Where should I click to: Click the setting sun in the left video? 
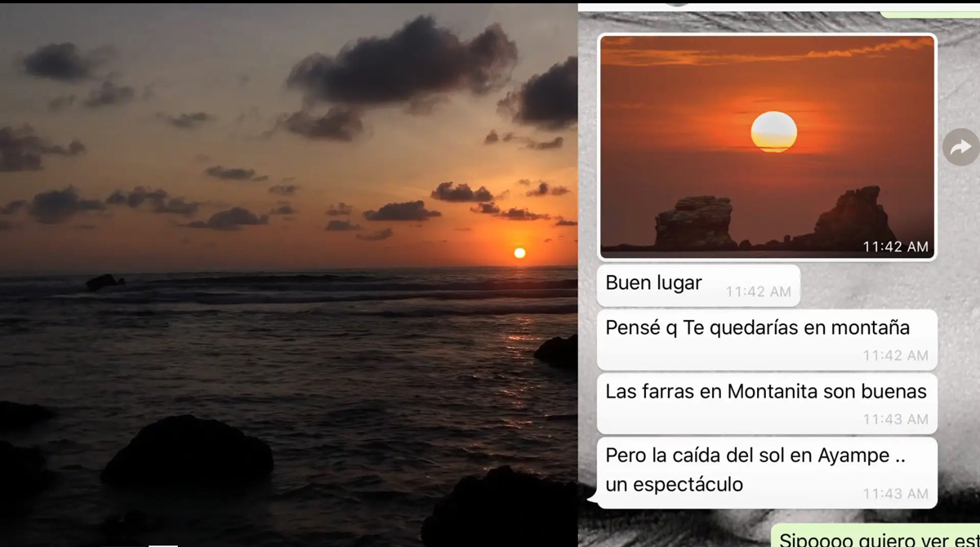click(x=519, y=253)
